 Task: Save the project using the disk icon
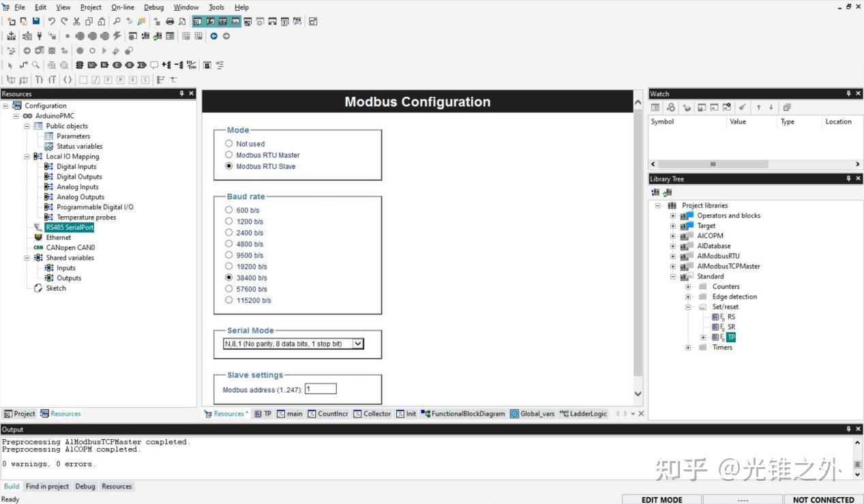coord(35,21)
